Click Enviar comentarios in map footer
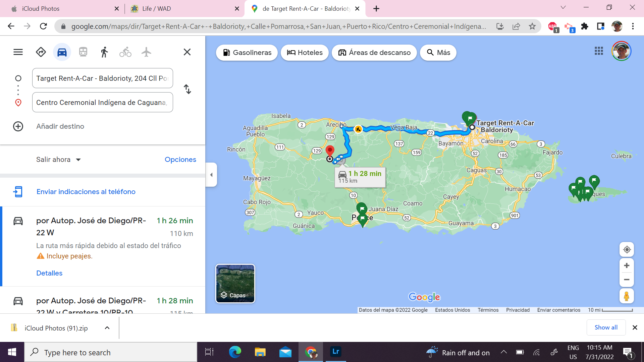Viewport: 644px width, 362px height. [558, 310]
